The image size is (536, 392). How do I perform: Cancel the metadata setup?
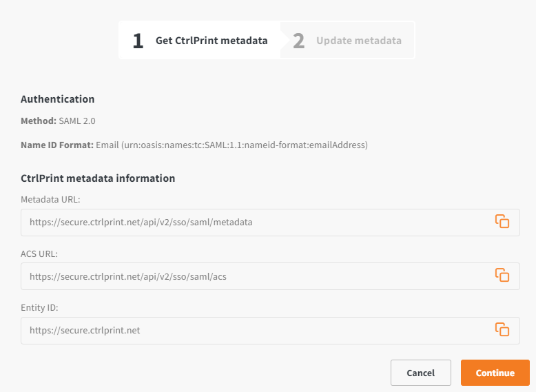point(421,373)
